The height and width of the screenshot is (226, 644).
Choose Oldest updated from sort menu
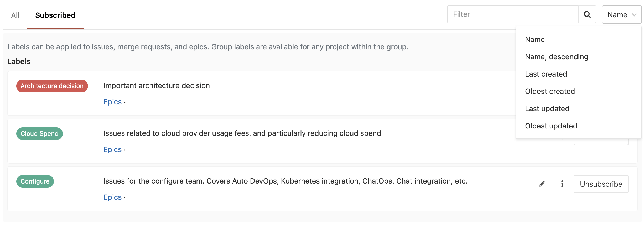coord(551,126)
